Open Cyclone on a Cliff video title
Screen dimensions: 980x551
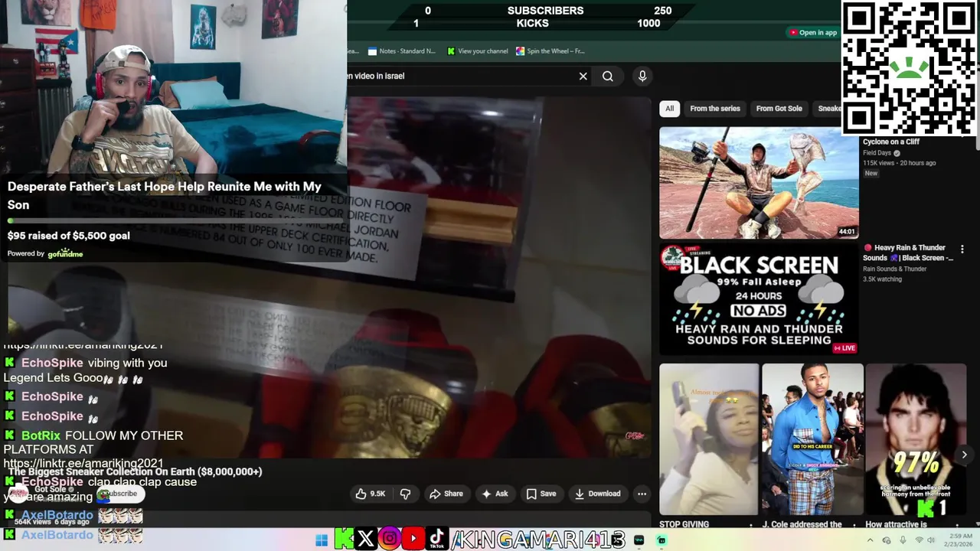click(890, 142)
